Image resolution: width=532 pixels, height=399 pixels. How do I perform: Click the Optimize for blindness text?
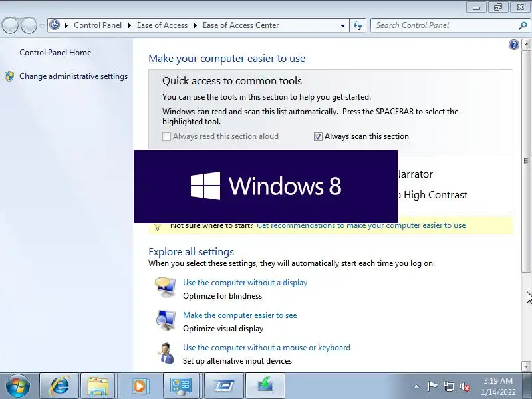coord(223,296)
